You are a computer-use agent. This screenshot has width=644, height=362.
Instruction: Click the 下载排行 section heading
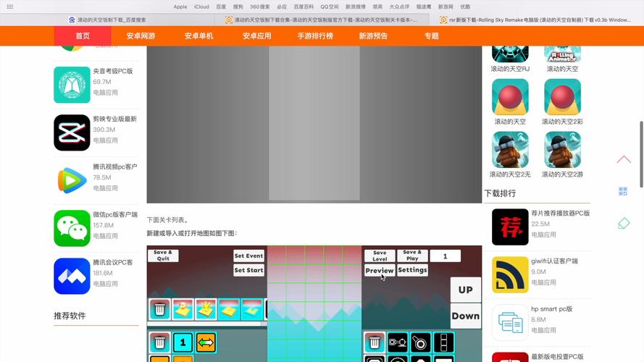tap(500, 193)
